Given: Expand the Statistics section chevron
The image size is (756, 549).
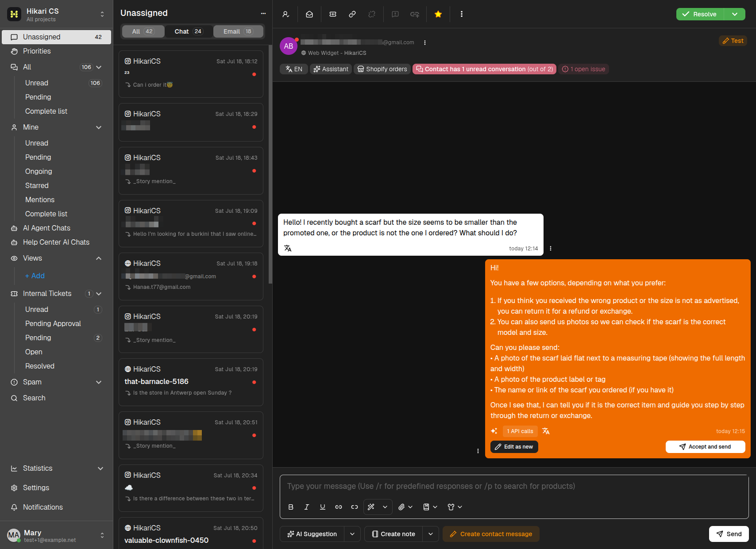Looking at the screenshot, I should tap(100, 468).
